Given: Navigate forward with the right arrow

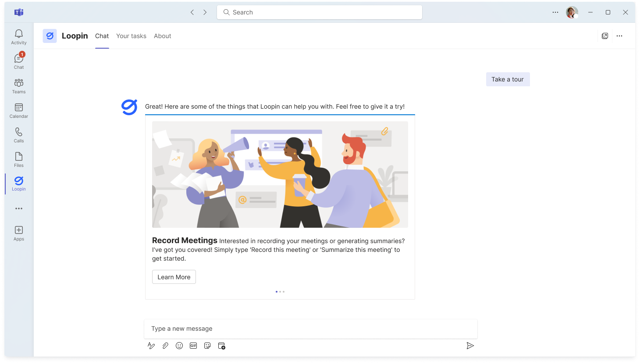Looking at the screenshot, I should [205, 12].
